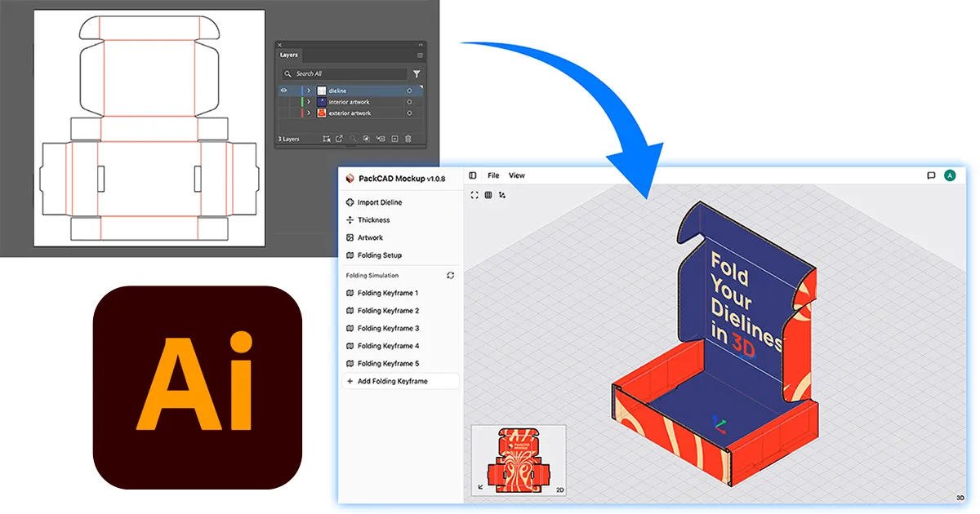Toggle the grid icon in viewport toolbar

click(488, 195)
